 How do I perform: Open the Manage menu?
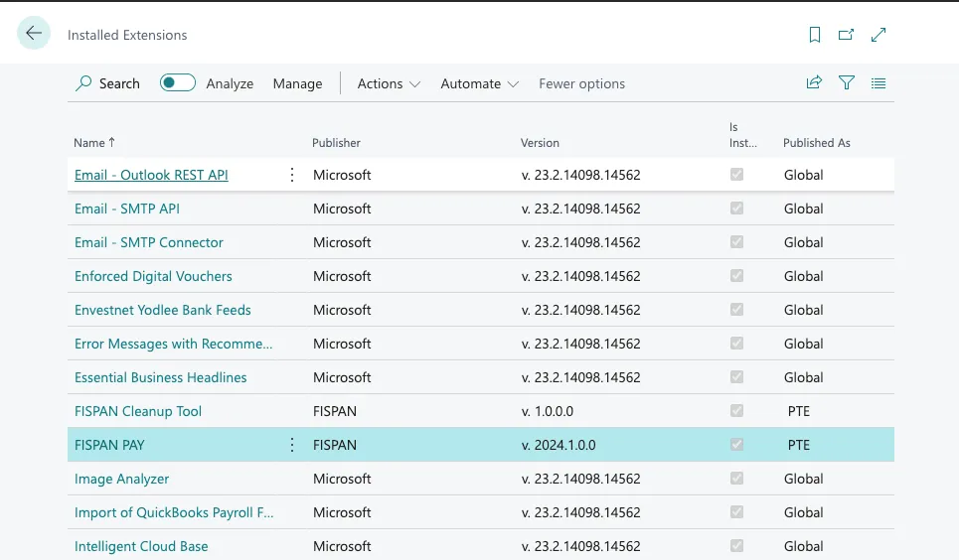(297, 83)
